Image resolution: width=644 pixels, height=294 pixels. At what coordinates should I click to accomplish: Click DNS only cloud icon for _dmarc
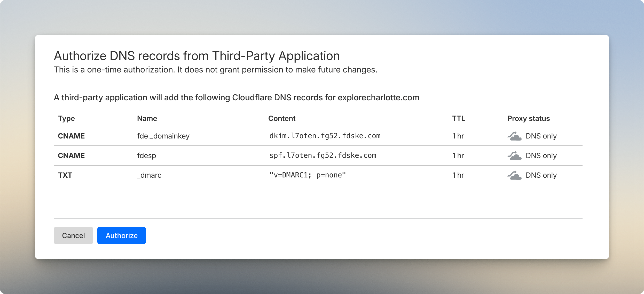pos(514,175)
